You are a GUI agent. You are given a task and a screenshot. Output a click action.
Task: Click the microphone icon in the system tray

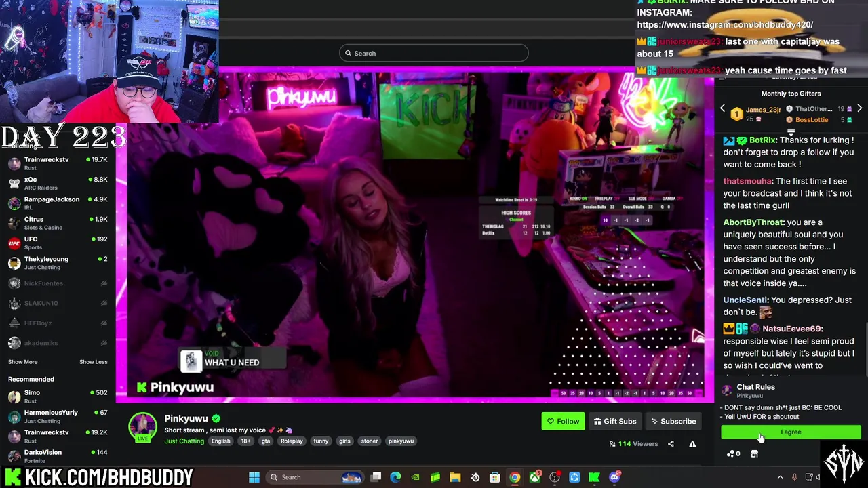coord(795,477)
